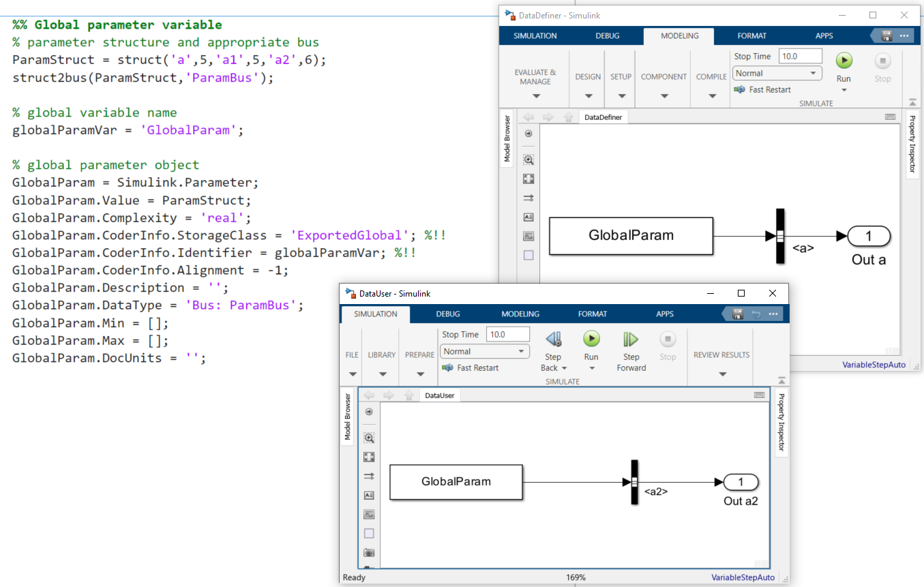Viewport: 924px width, 587px height.
Task: Click Area rectangle tool in DataDefiner palette
Action: click(528, 255)
